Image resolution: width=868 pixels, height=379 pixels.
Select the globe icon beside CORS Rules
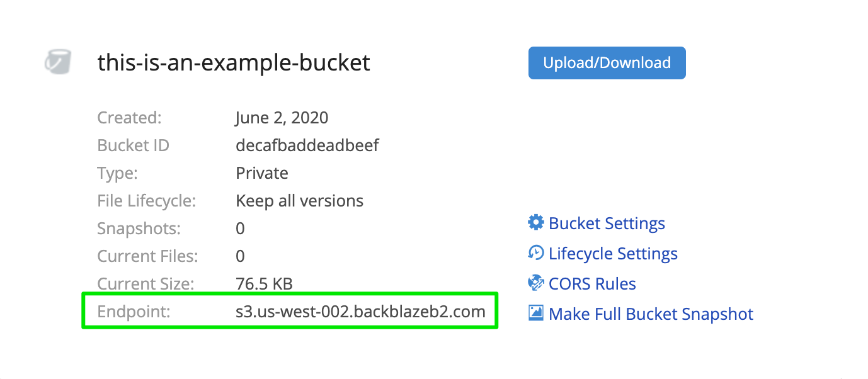[x=535, y=283]
